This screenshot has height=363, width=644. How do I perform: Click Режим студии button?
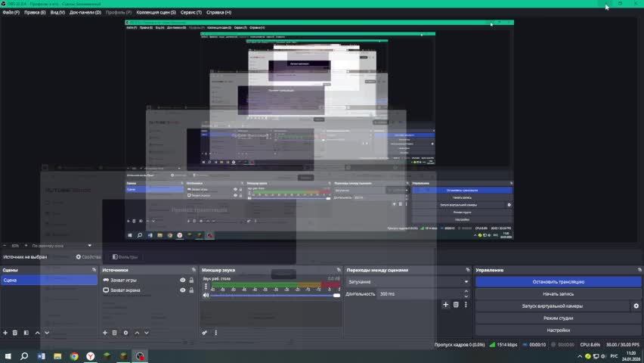(558, 318)
